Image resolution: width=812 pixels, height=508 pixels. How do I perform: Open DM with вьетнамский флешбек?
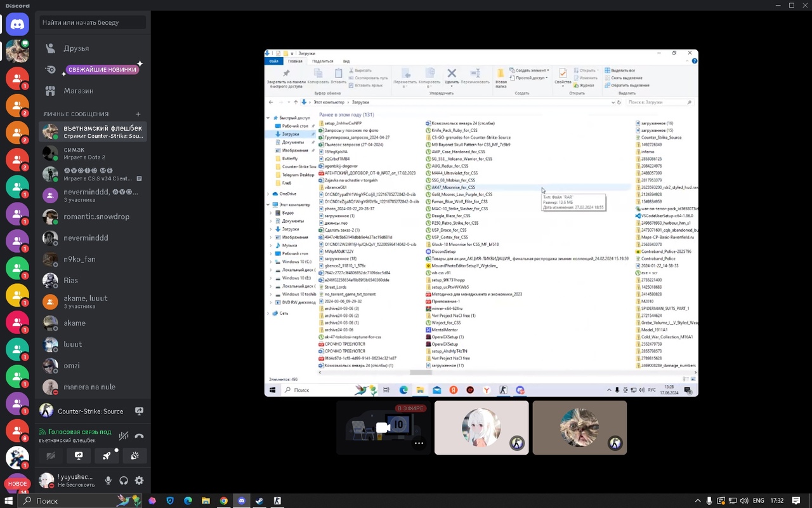pos(93,132)
